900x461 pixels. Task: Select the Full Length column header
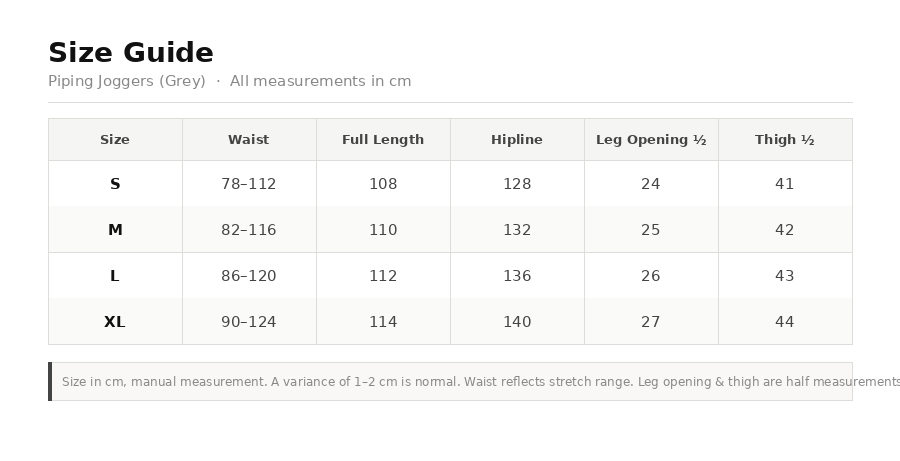[383, 140]
